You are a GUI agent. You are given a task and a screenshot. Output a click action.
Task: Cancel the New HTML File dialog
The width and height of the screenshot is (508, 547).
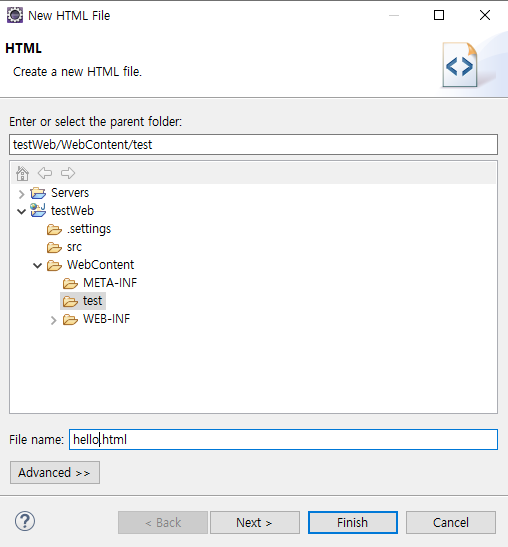451,522
